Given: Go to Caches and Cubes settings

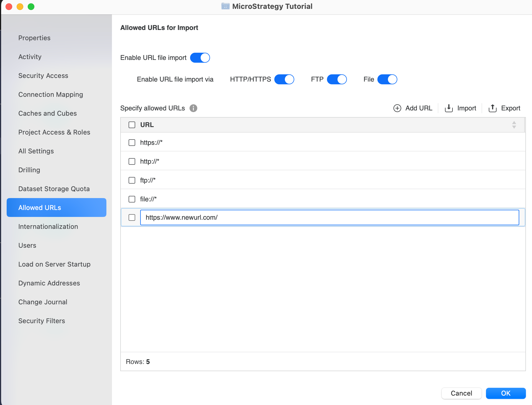Looking at the screenshot, I should pyautogui.click(x=47, y=113).
